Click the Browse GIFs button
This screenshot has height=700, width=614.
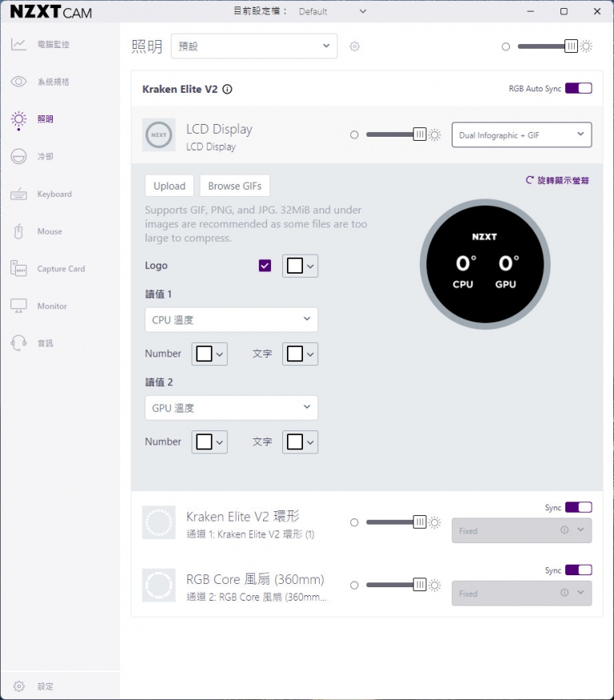pyautogui.click(x=235, y=186)
